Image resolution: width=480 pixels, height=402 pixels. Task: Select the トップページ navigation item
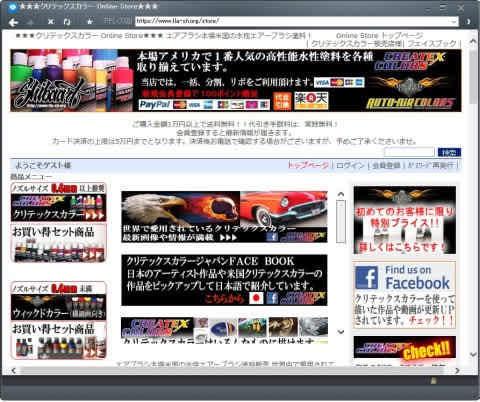pyautogui.click(x=308, y=165)
